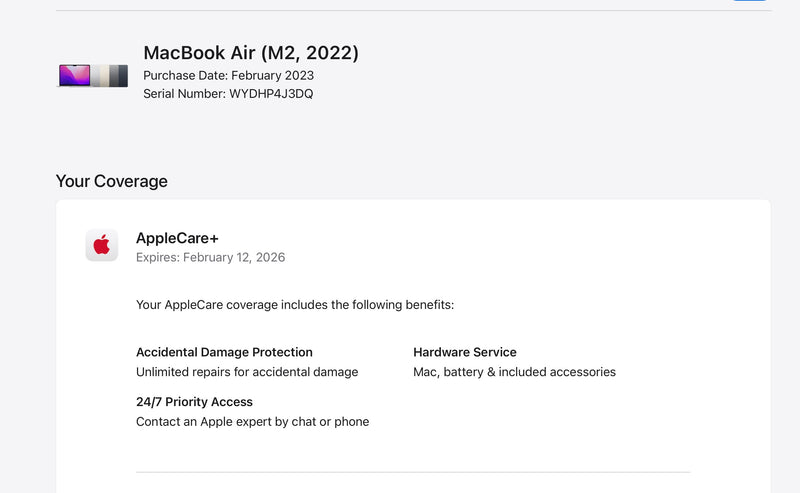Click the Expires February 12, 2026 text
Viewport: 800px width, 493px height.
210,257
